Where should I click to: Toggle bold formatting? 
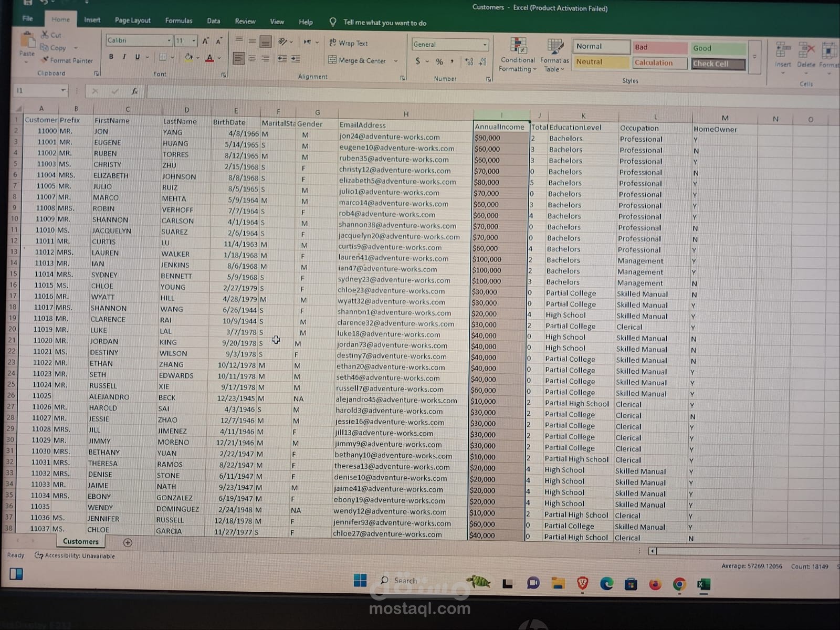tap(111, 57)
